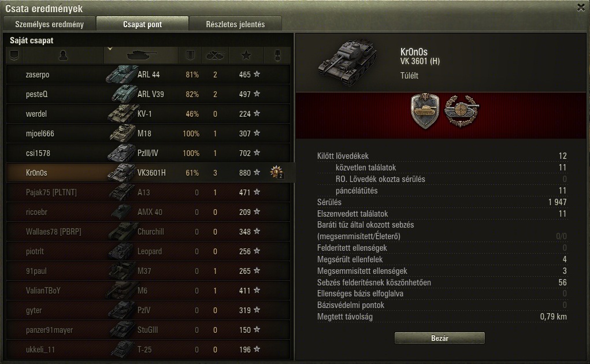The width and height of the screenshot is (590, 364).
Task: Click Kr0n0s medal icon in row
Action: tap(277, 172)
